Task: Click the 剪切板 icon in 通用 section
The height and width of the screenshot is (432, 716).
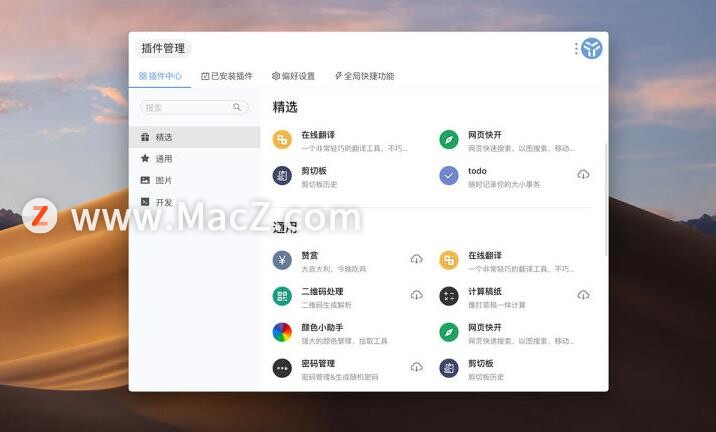Action: tap(449, 368)
